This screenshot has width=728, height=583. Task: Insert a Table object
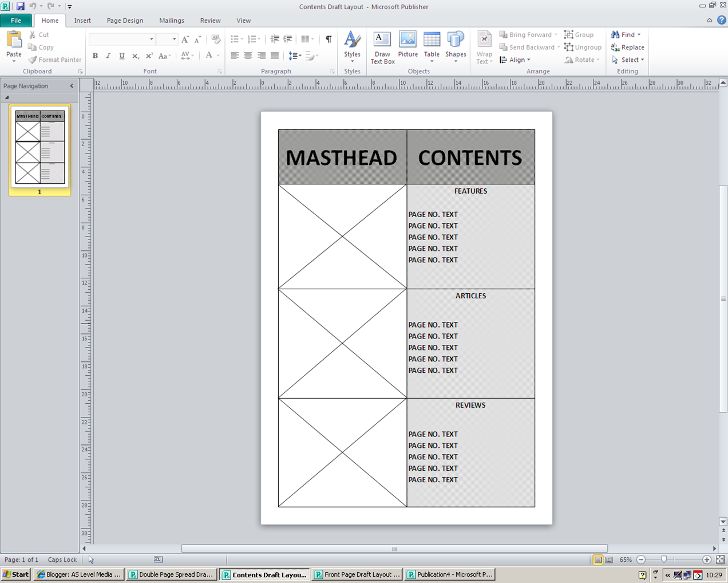432,46
